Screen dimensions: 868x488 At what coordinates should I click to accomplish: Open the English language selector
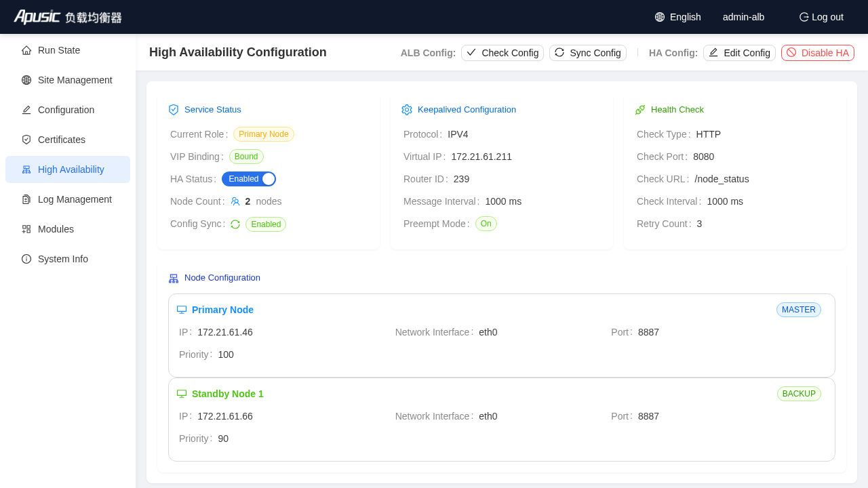678,17
